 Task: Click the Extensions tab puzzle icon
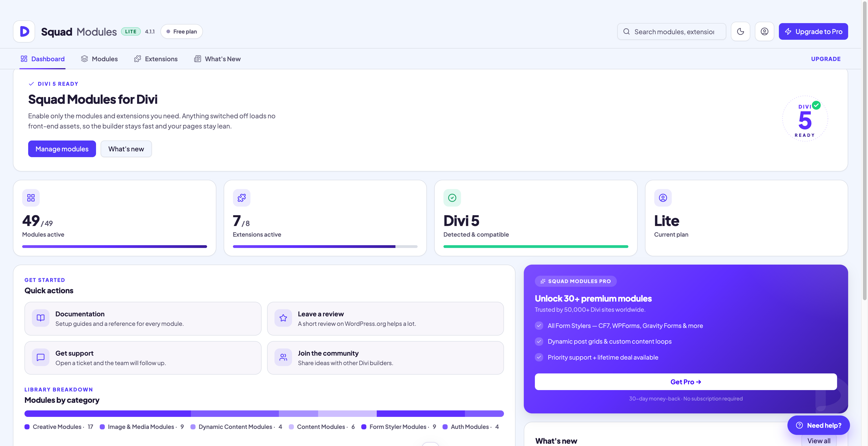138,59
